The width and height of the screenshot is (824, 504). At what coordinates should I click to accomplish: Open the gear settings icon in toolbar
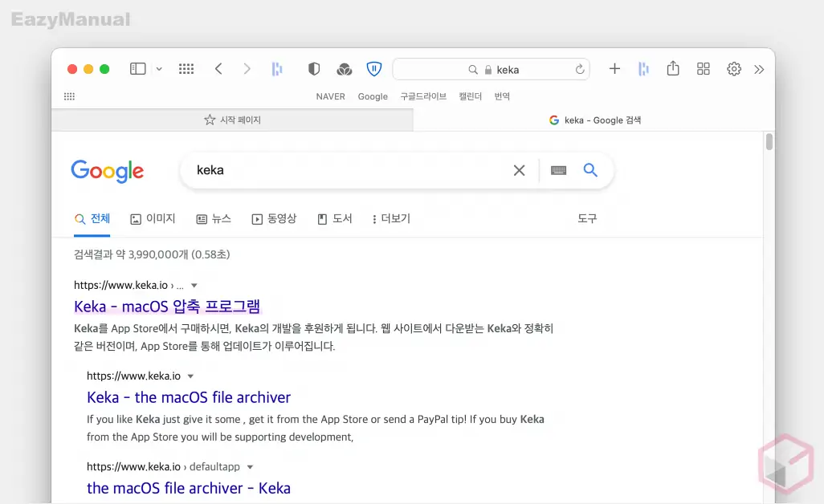(x=733, y=69)
